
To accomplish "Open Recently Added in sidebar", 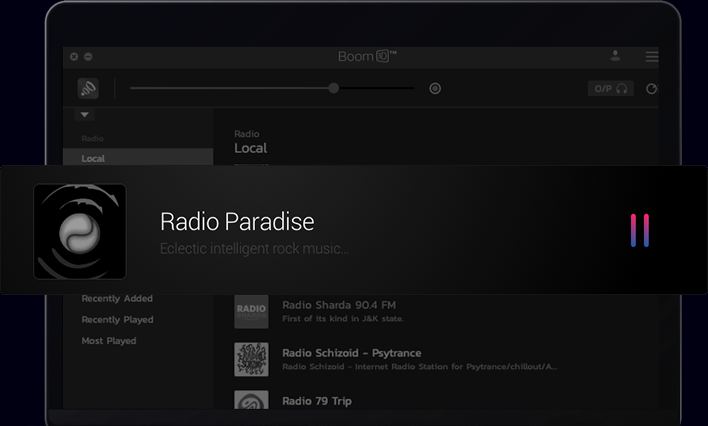I will [117, 299].
